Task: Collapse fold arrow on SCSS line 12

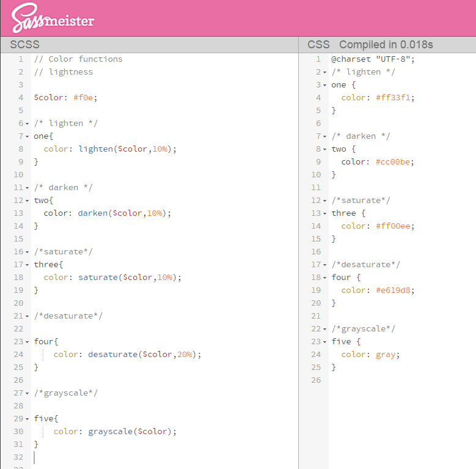Action: coord(27,201)
